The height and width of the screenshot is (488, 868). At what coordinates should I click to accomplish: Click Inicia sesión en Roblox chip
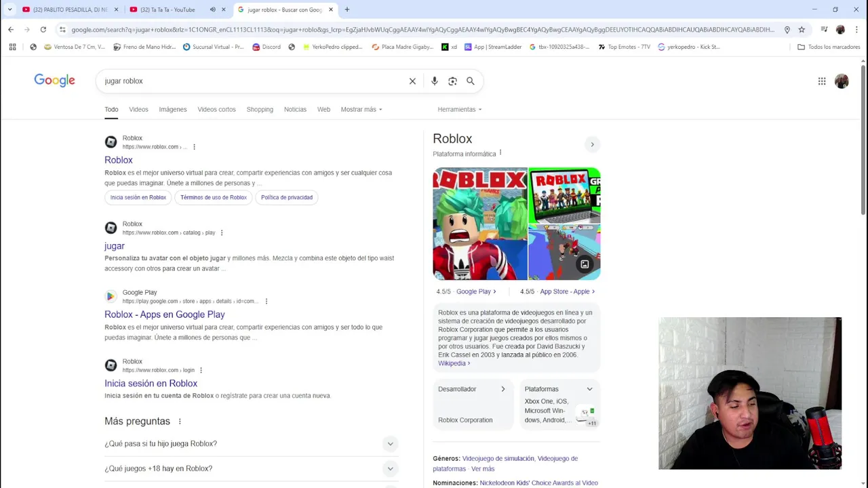click(138, 197)
